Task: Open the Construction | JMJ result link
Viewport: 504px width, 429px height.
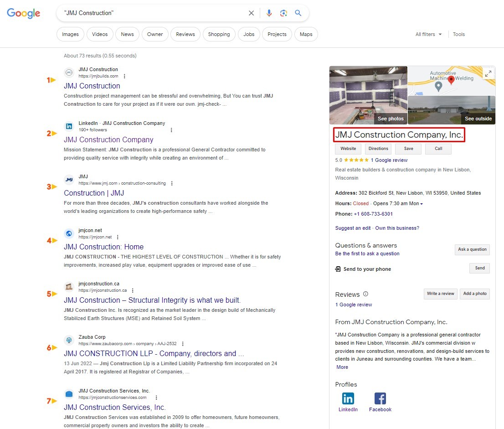Action: (x=94, y=193)
